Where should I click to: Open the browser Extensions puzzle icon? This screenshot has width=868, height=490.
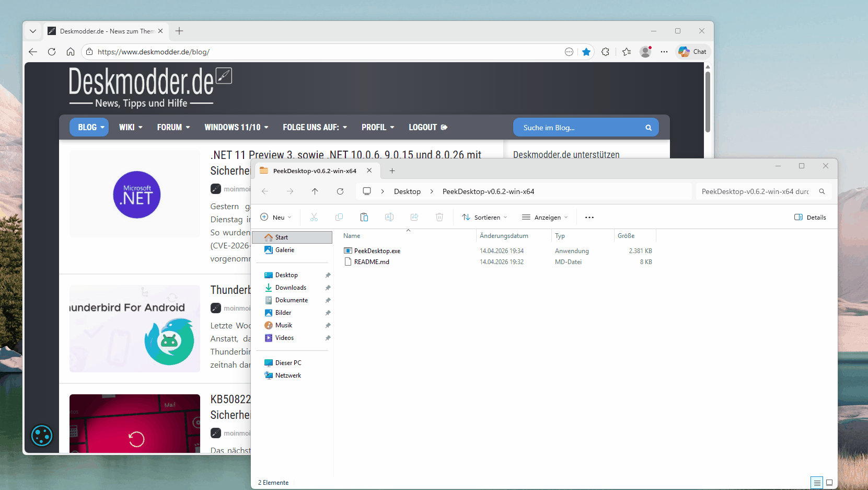click(x=605, y=52)
